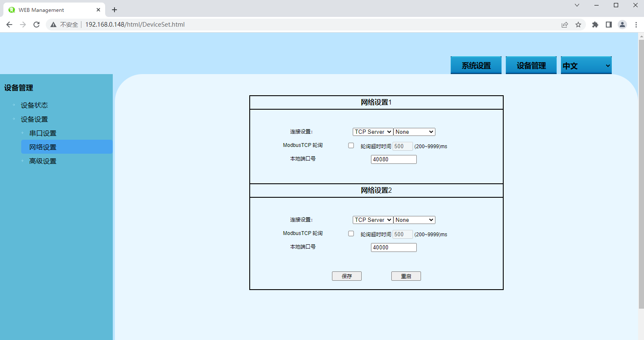The width and height of the screenshot is (644, 340).
Task: Select 串口设置 in the sidebar
Action: click(43, 133)
